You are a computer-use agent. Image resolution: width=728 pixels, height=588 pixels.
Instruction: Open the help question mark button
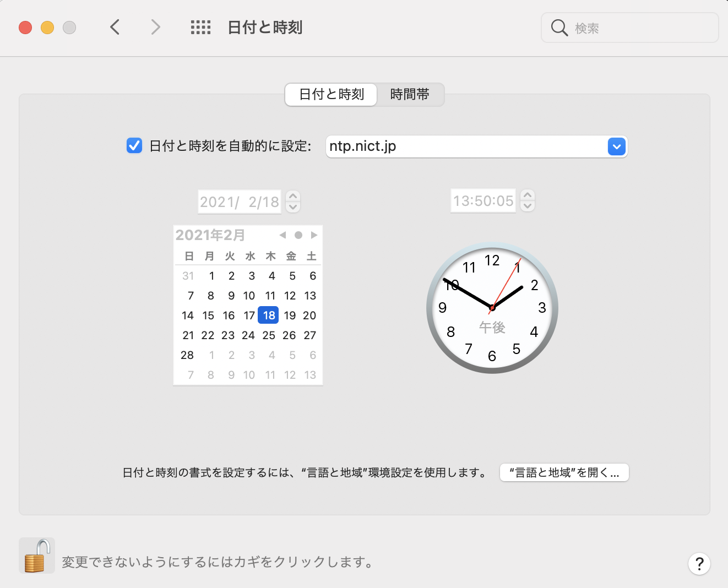coord(699,563)
